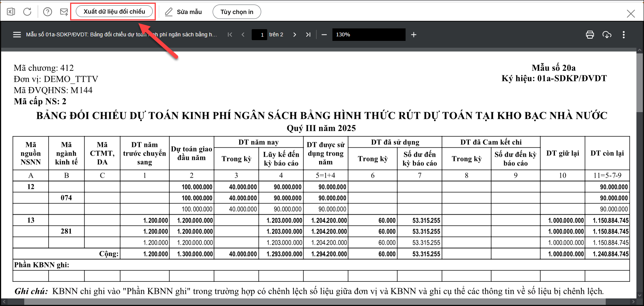This screenshot has width=644, height=306.
Task: Click the horizontal scrollbar at bottom
Action: (315, 302)
